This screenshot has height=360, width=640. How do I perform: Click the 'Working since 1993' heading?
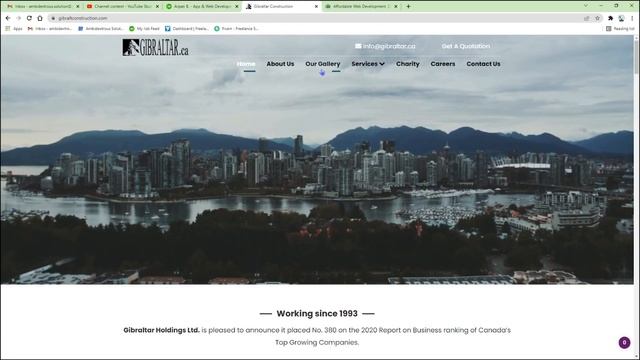[x=317, y=313]
